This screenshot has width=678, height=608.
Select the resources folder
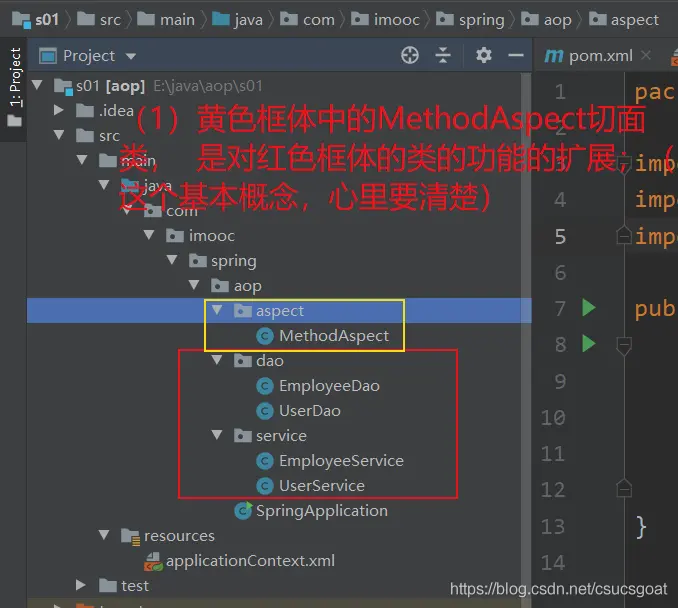pyautogui.click(x=168, y=536)
